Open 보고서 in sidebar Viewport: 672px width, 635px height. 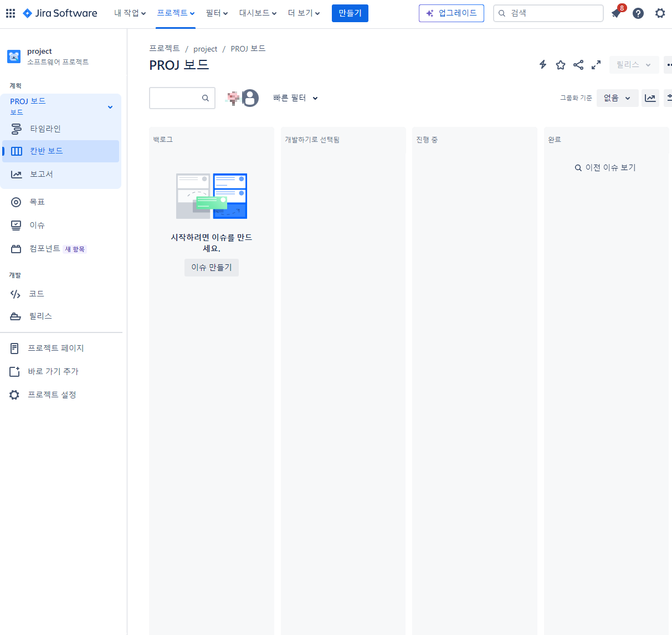click(61, 174)
